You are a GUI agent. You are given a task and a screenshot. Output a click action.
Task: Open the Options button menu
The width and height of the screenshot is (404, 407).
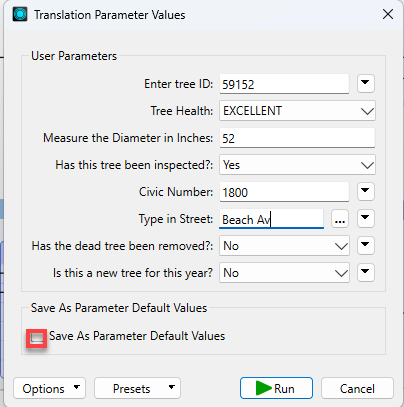[50, 388]
